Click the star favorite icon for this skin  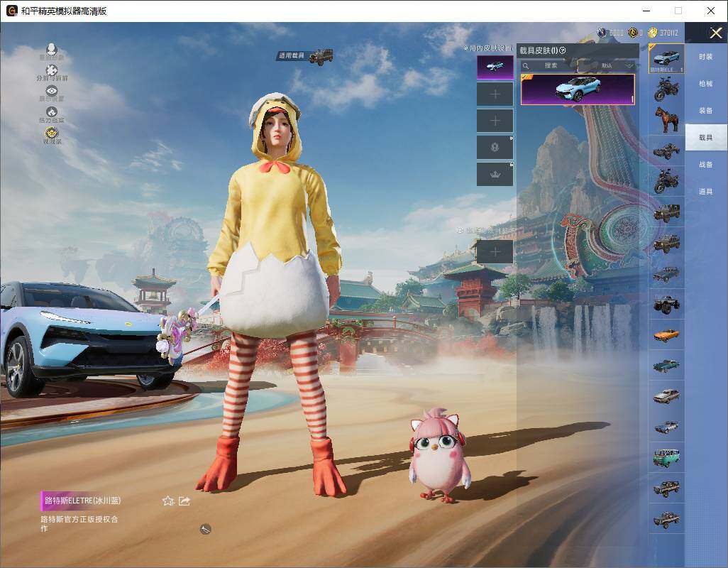pyautogui.click(x=168, y=501)
